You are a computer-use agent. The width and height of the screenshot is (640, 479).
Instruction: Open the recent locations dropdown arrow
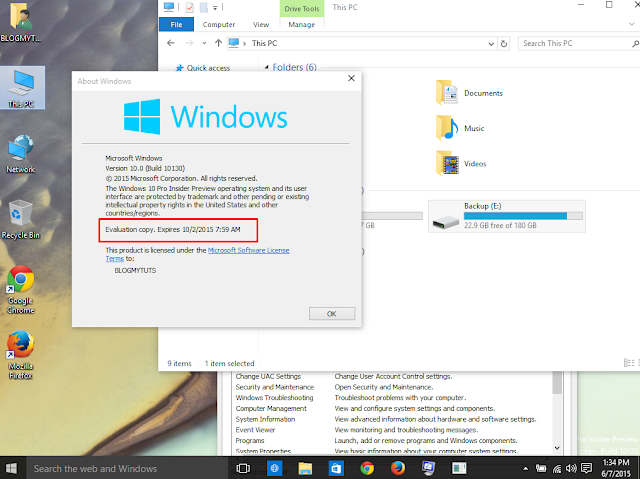[x=204, y=43]
